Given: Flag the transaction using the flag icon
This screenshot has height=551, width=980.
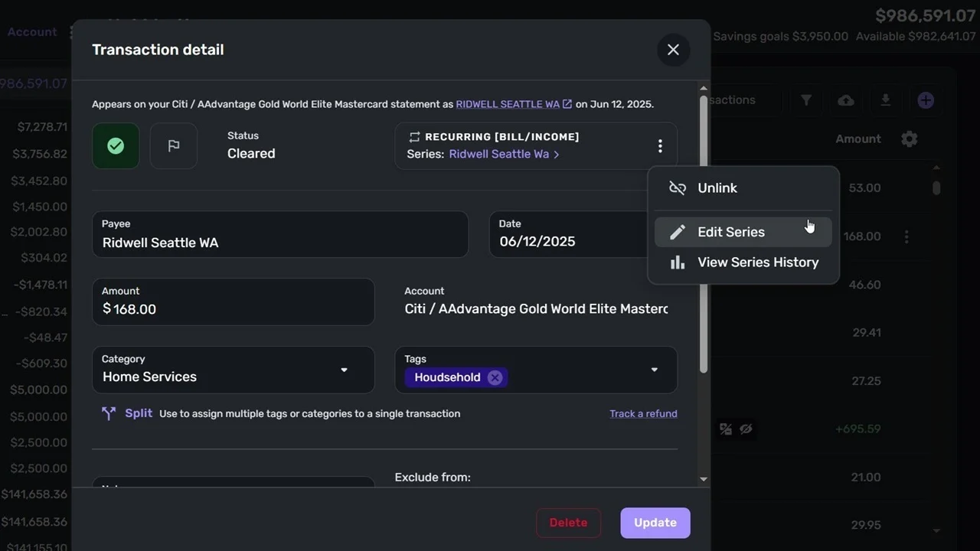Looking at the screenshot, I should [x=173, y=145].
